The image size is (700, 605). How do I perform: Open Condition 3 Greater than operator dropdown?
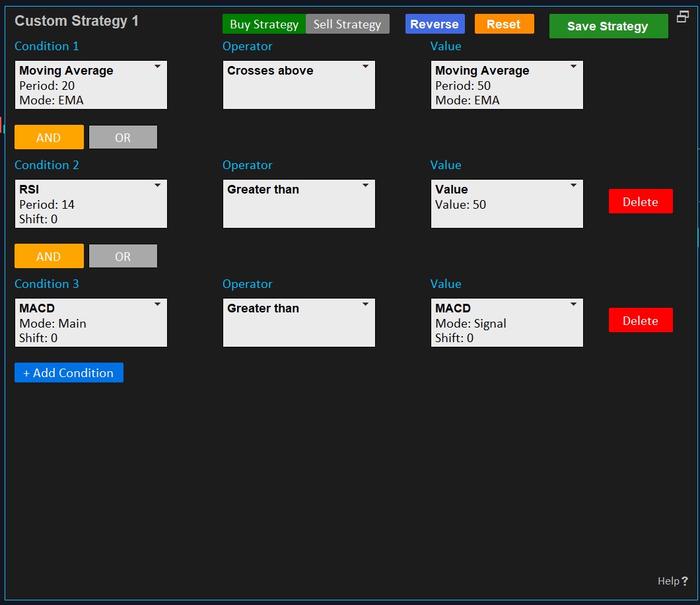299,323
